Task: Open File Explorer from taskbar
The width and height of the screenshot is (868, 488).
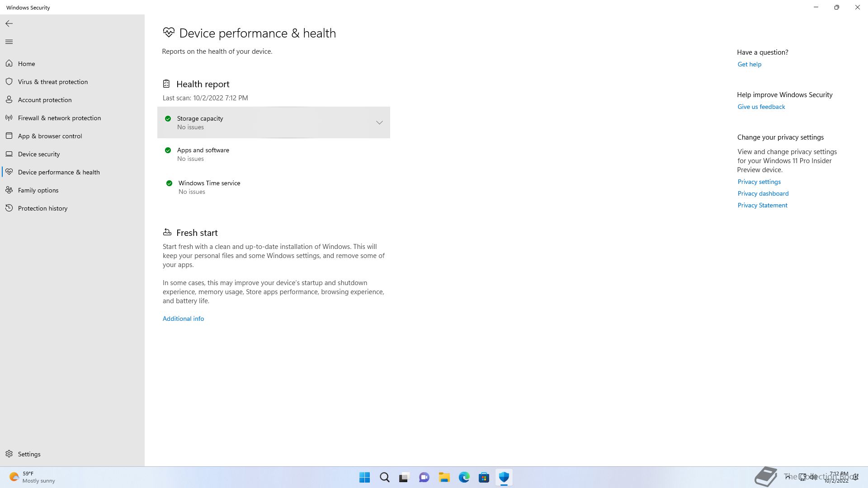Action: tap(444, 477)
